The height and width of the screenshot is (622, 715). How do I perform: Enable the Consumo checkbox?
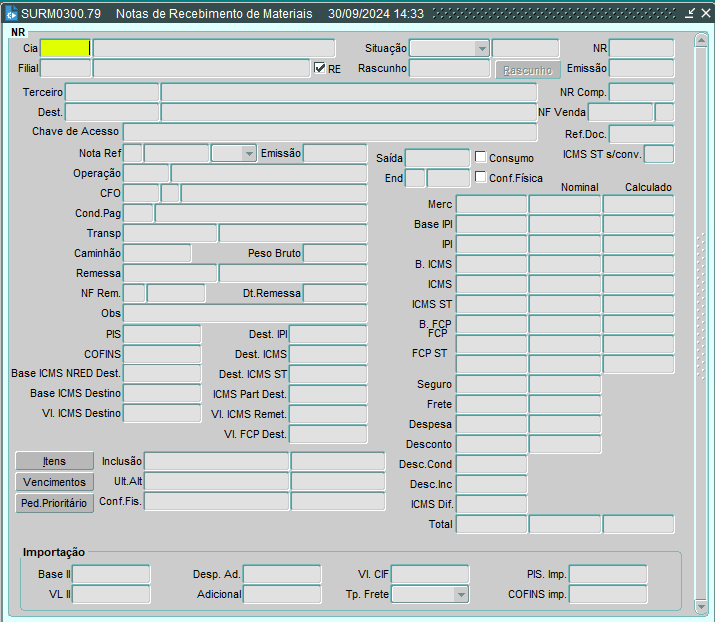[x=481, y=157]
